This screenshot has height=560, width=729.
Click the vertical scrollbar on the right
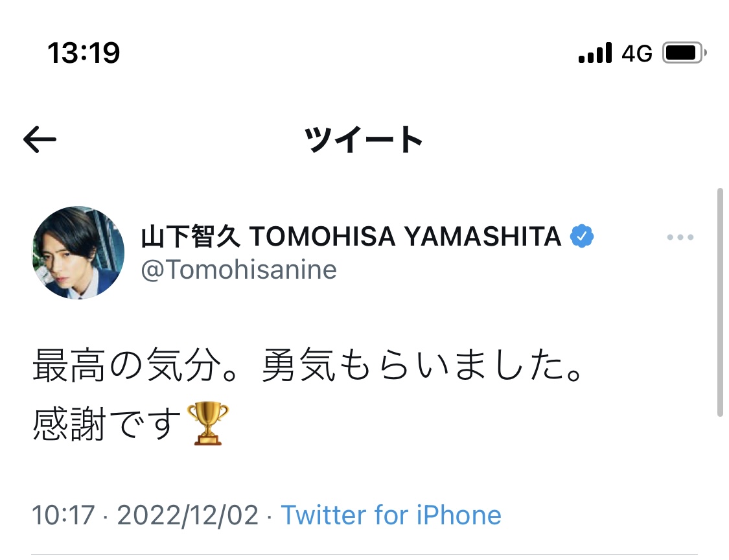[x=720, y=301]
